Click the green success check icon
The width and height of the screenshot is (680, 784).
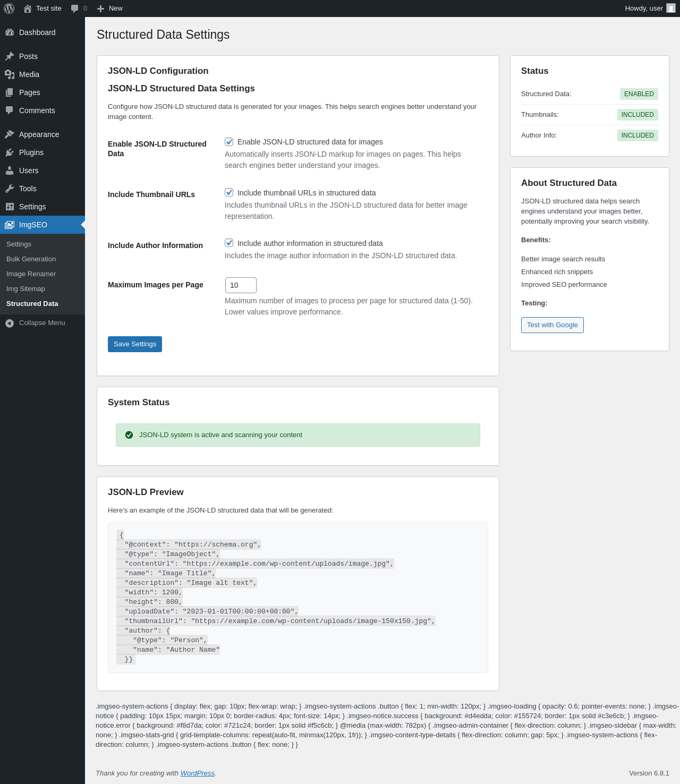click(129, 435)
